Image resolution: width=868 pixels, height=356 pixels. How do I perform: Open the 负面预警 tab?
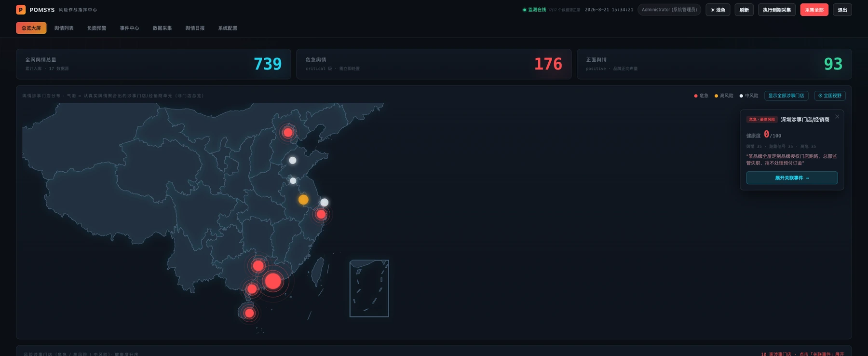[97, 28]
